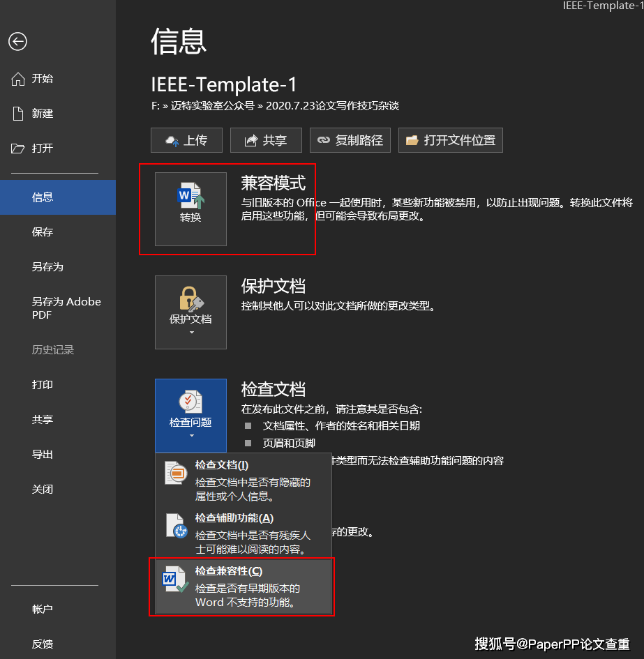Screen dimensions: 644x659
Task: Click the 页眉和页脚 bullet item
Action: tap(289, 443)
